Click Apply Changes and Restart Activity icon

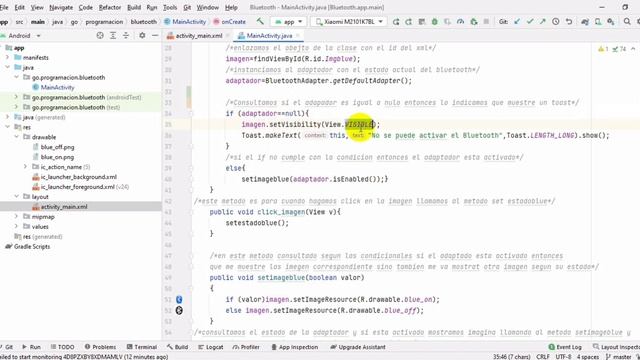coord(409,22)
